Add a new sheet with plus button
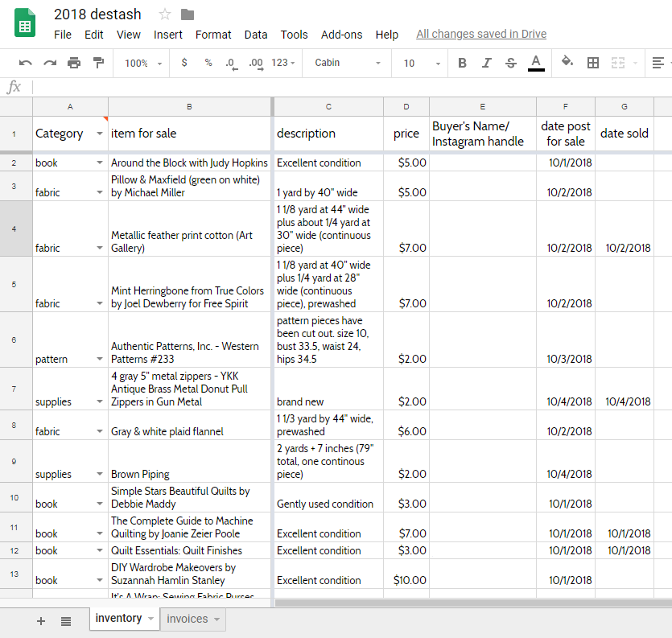The width and height of the screenshot is (672, 638). point(41,620)
